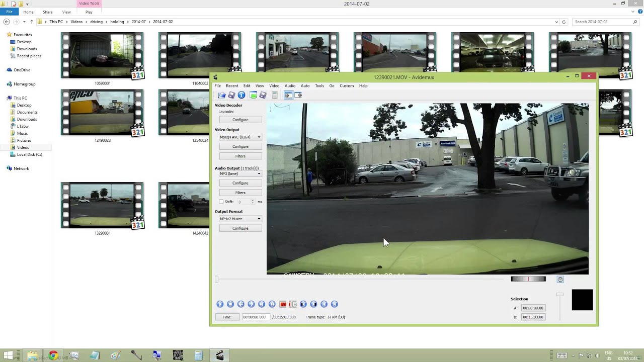Viewport: 644px width, 362px height.
Task: Set selection end marker B
Action: tap(293, 304)
